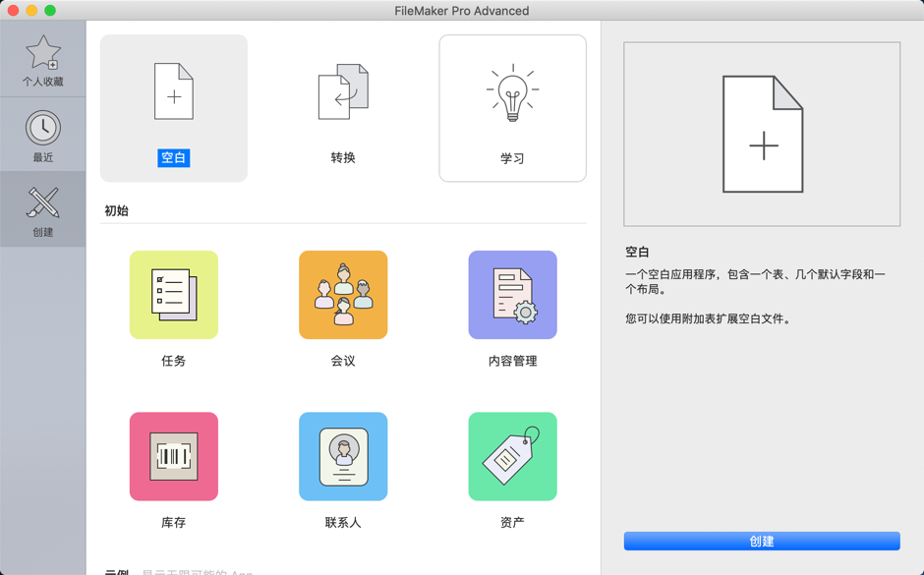Screen dimensions: 924x575
Task: Open the 最近 clock icon
Action: 43,126
